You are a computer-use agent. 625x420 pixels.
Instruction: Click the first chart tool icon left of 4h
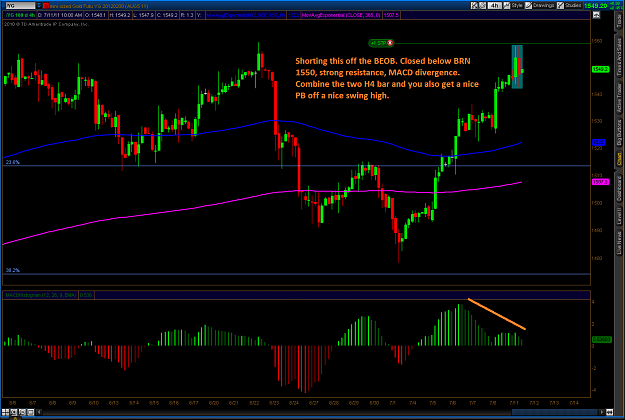[x=474, y=5]
